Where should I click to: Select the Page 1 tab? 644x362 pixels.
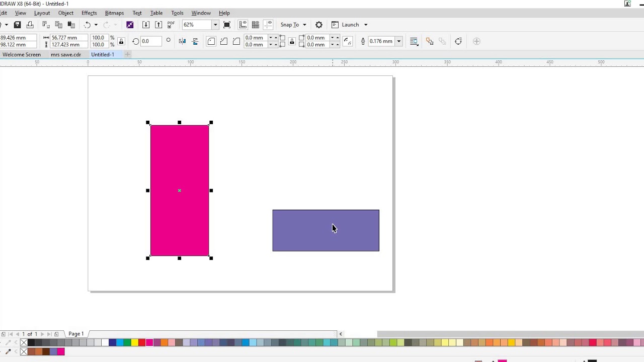(76, 334)
